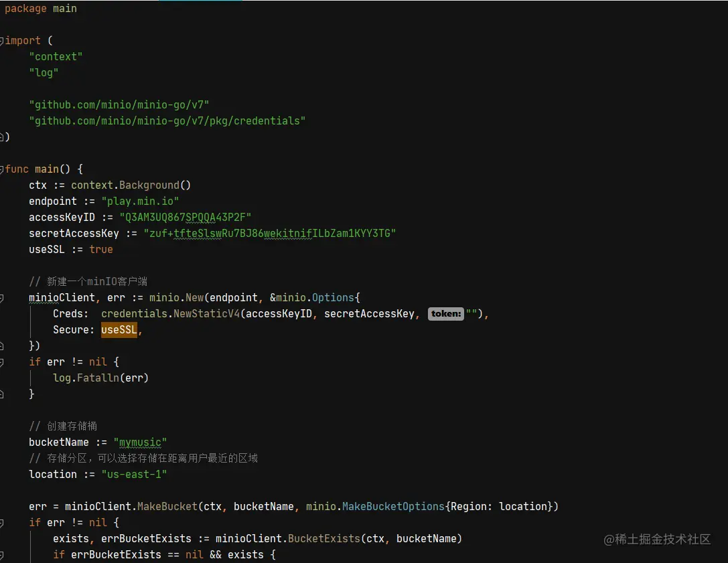Click the true keyword

[x=101, y=250]
